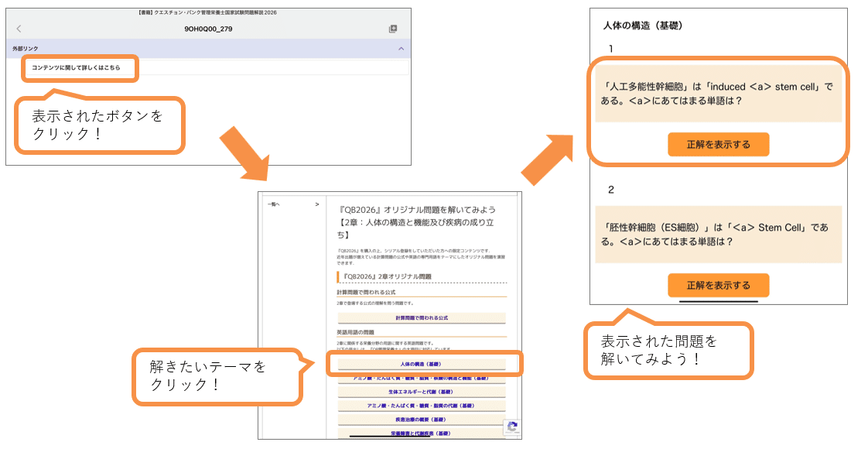Viewport: 868px width, 449px height.
Task: Click the 『QB2026』2章オリジナル問題 heading
Action: pos(388,276)
